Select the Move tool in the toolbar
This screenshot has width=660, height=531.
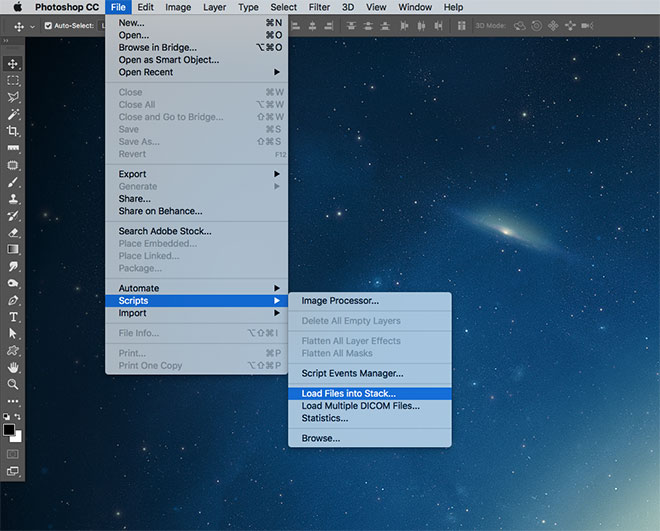[13, 64]
